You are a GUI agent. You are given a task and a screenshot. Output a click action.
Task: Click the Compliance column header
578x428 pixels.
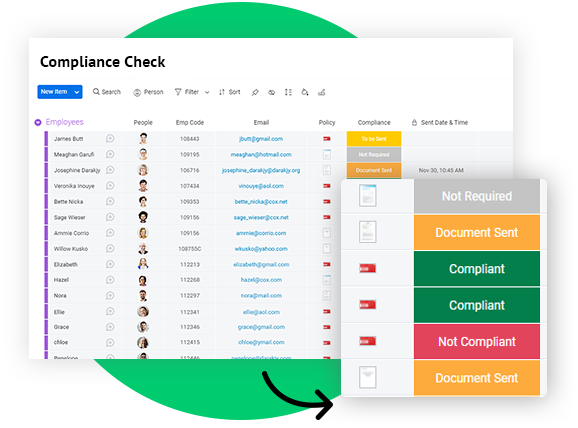tap(374, 122)
